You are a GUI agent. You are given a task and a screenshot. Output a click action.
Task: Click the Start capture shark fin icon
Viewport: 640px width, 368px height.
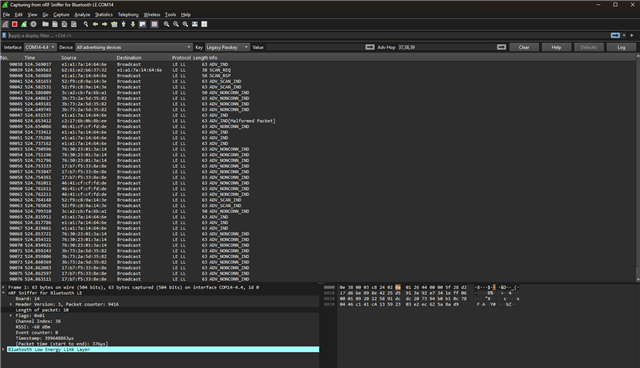(x=5, y=24)
